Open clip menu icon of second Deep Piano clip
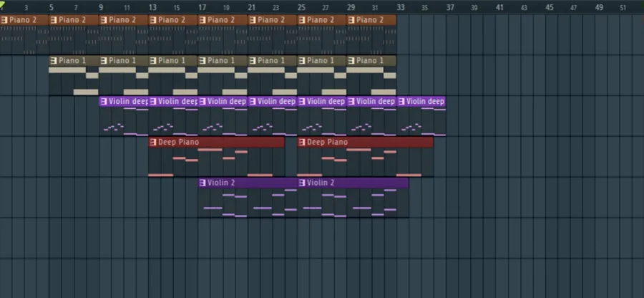Viewport: 644px width, 298px height. coord(302,143)
